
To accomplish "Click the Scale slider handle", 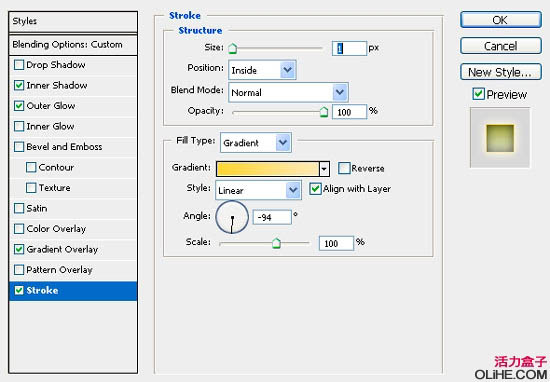I will [x=276, y=243].
